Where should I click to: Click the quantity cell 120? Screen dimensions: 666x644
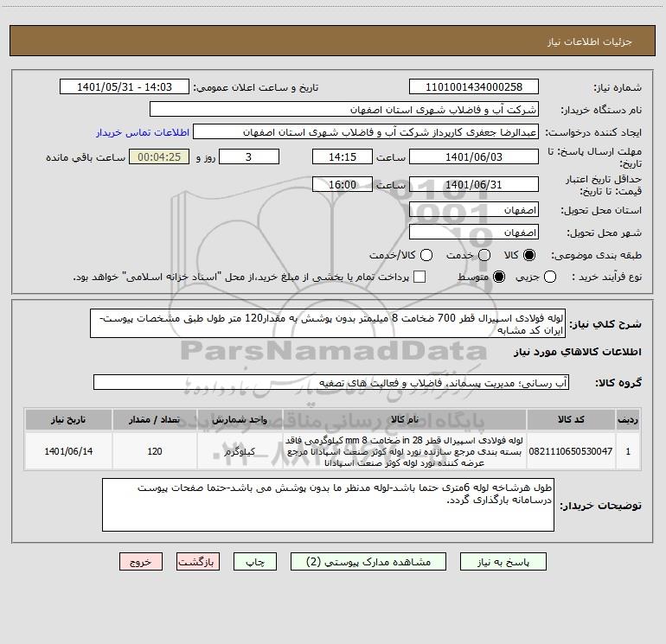pos(155,451)
